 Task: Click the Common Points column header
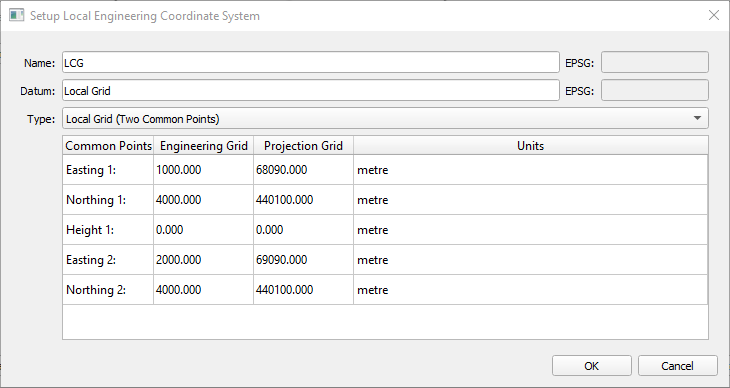tap(108, 146)
